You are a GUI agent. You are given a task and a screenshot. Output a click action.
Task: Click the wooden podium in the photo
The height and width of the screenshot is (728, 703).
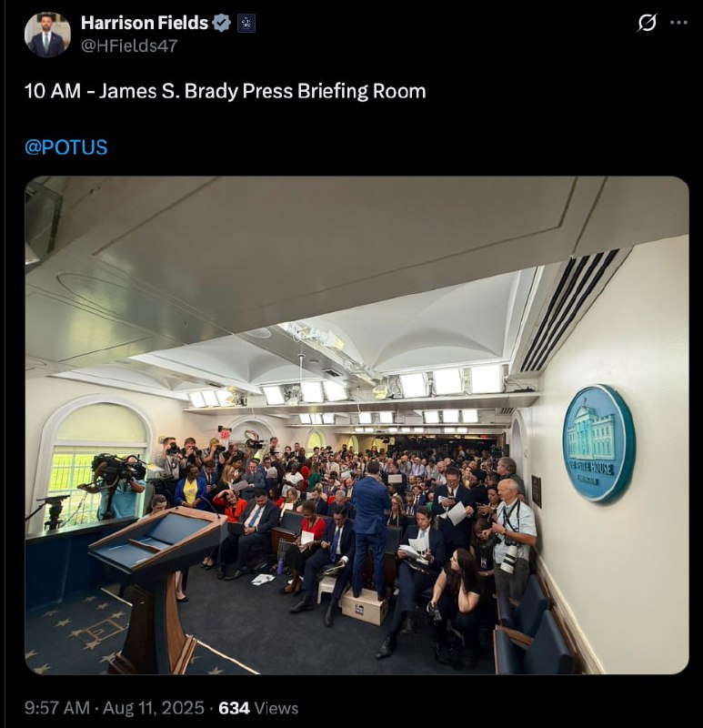(155, 584)
